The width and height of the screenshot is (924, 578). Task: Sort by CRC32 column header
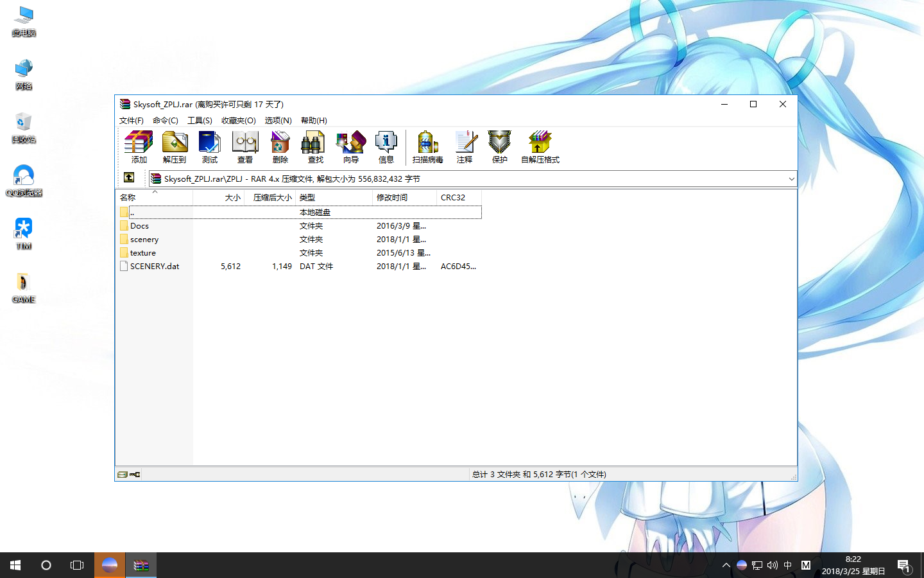(459, 197)
